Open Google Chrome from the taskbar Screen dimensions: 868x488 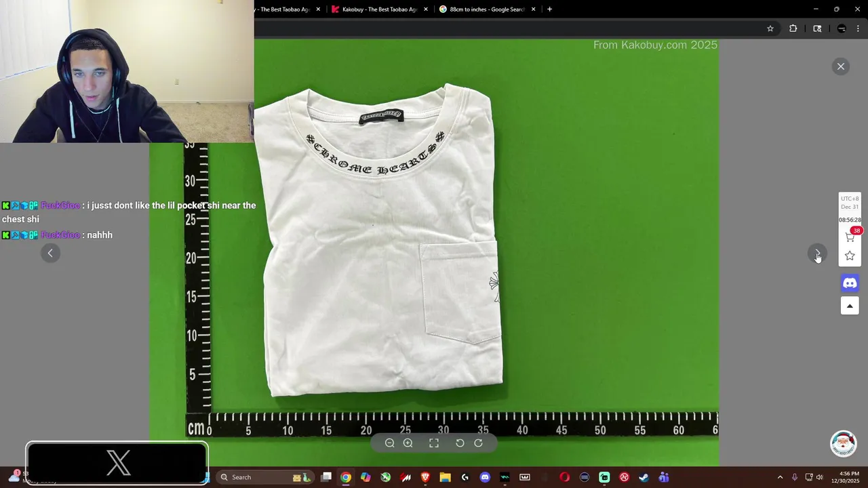point(346,477)
